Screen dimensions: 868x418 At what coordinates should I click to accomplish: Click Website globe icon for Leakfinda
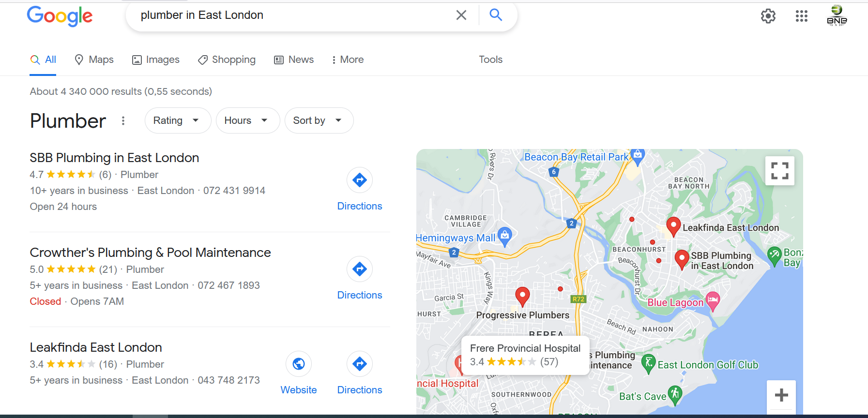click(299, 364)
